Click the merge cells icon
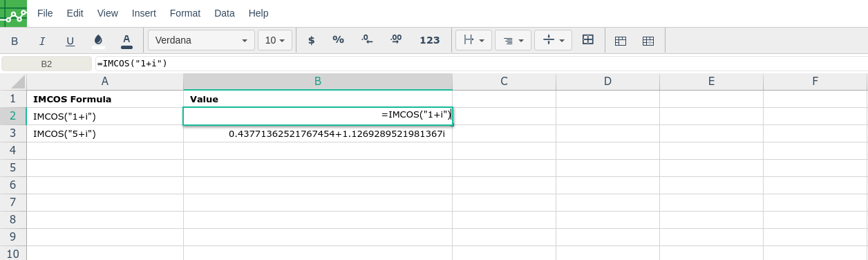Viewport: 868px width, 260px height. [588, 40]
